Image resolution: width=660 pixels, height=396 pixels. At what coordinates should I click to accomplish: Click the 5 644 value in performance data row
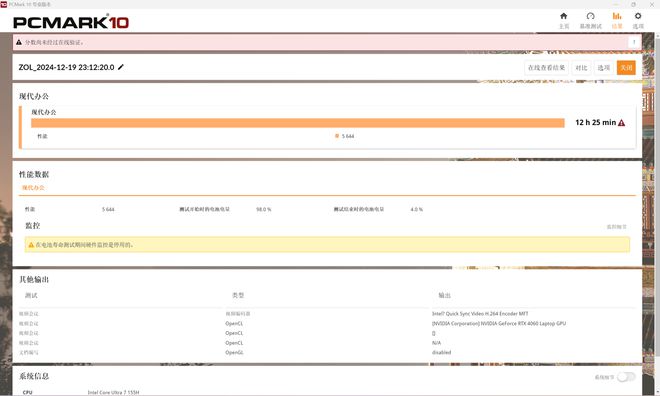tap(108, 209)
